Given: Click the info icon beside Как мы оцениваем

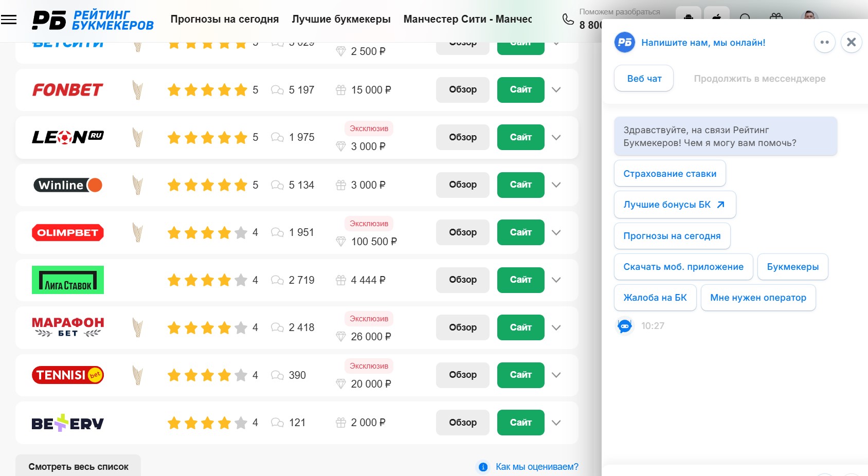Looking at the screenshot, I should [x=483, y=467].
